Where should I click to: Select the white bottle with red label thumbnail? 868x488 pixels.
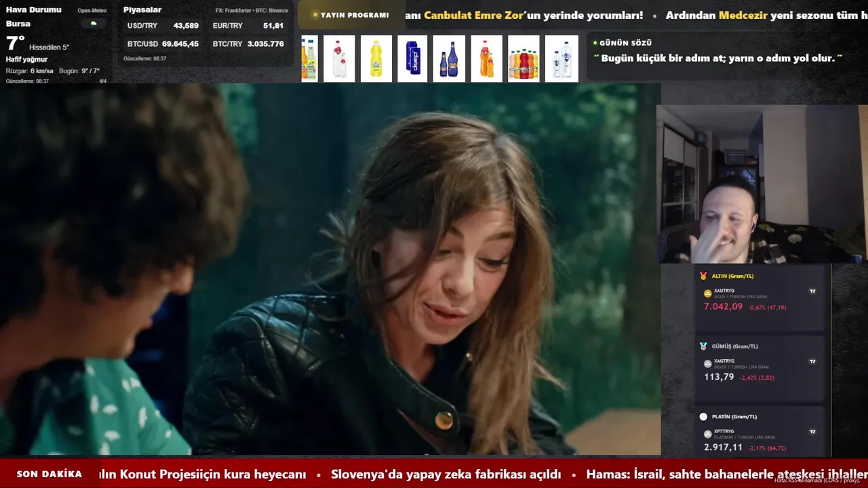click(339, 59)
